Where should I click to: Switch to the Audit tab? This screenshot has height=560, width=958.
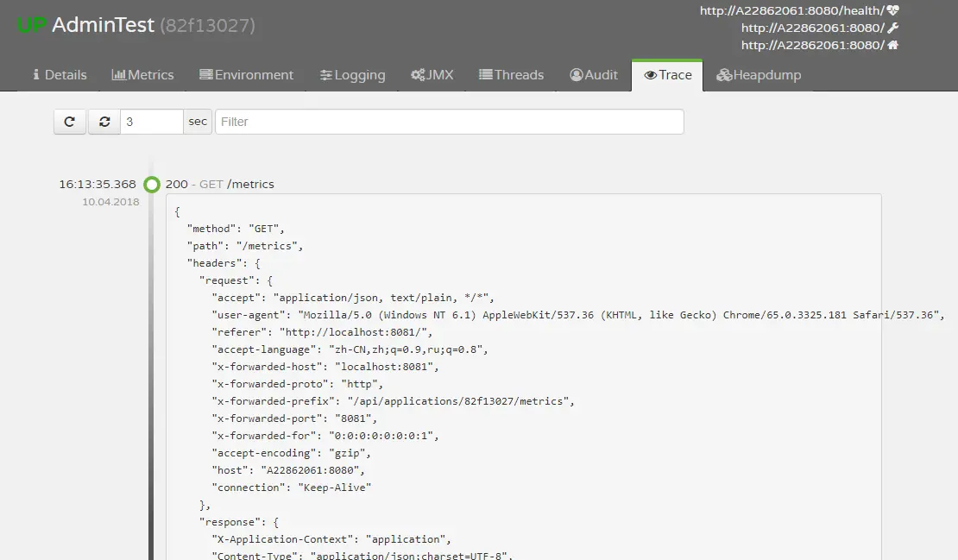pyautogui.click(x=594, y=75)
